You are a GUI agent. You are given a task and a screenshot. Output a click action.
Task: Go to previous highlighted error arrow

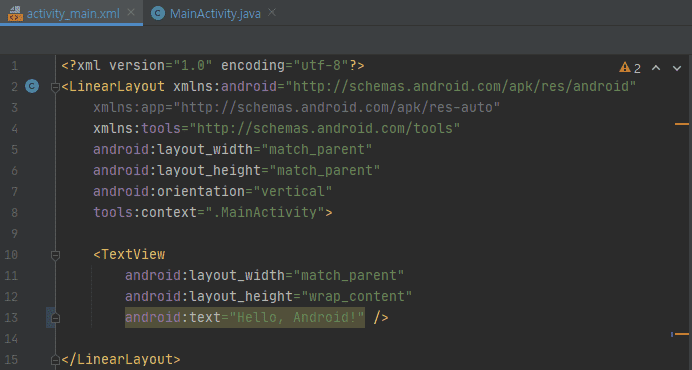[656, 68]
